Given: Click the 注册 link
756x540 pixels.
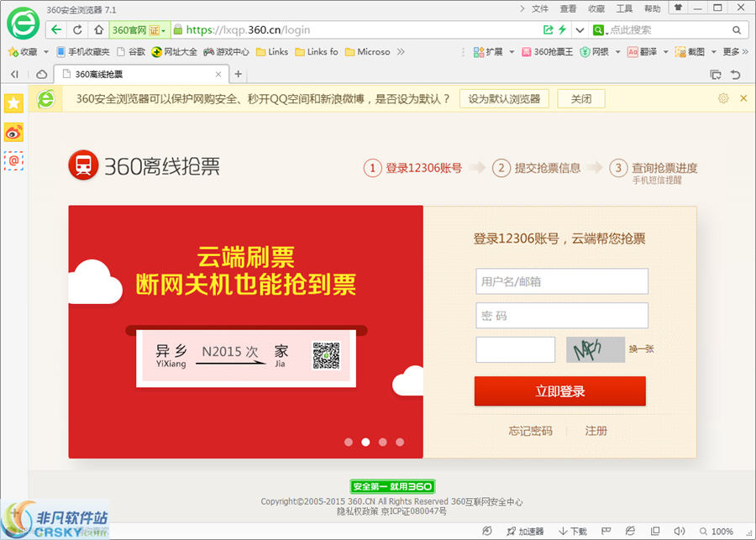Looking at the screenshot, I should click(x=596, y=431).
